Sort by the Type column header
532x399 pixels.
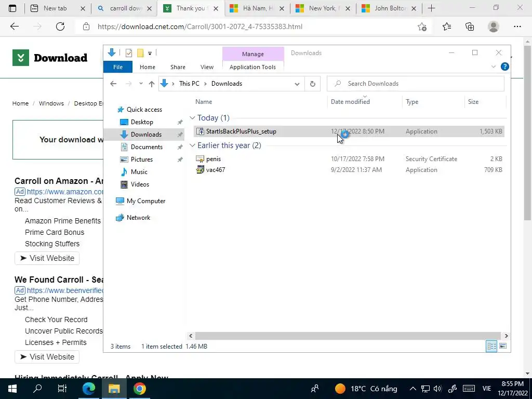coord(412,102)
